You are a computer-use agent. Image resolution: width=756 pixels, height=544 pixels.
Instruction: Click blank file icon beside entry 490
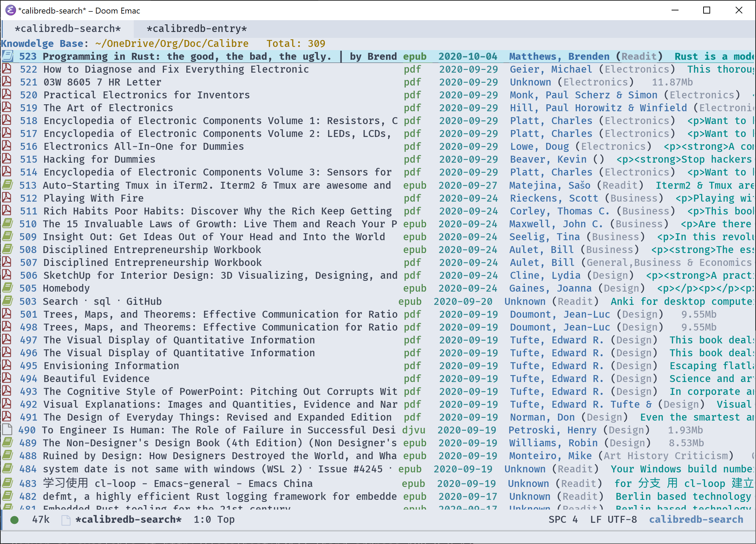(x=7, y=430)
